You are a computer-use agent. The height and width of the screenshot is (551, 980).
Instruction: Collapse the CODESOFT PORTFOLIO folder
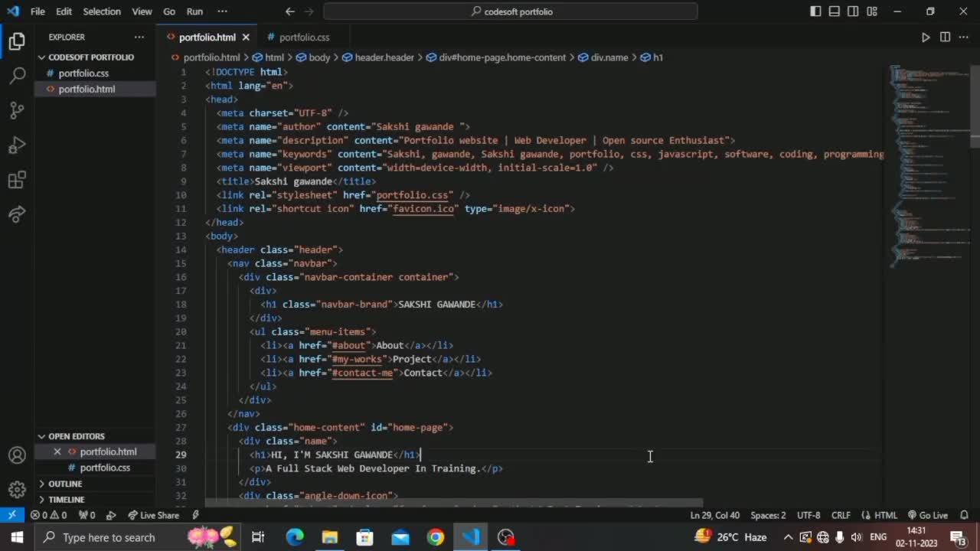point(90,57)
